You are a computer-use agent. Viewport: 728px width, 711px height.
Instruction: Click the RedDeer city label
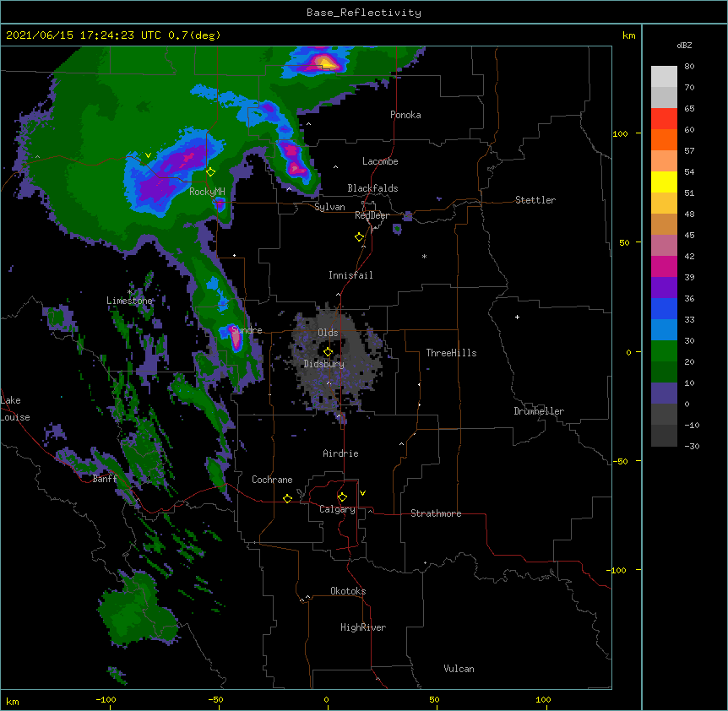click(372, 215)
